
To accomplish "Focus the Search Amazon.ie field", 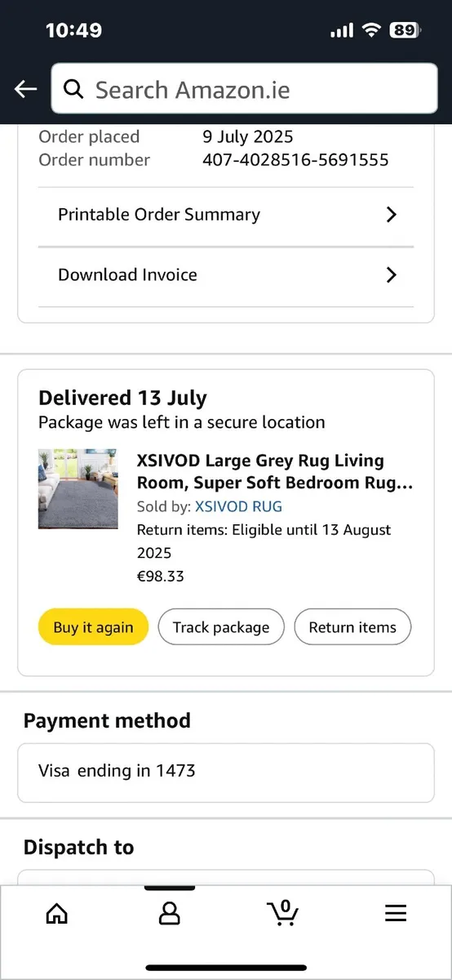I will (x=244, y=88).
